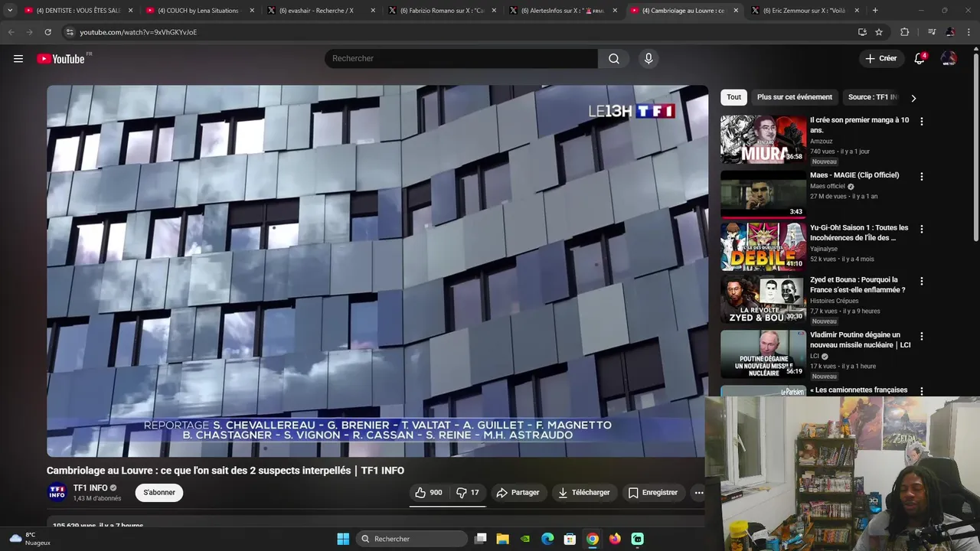Click the Télécharger download button
This screenshot has height=551, width=980.
point(584,493)
